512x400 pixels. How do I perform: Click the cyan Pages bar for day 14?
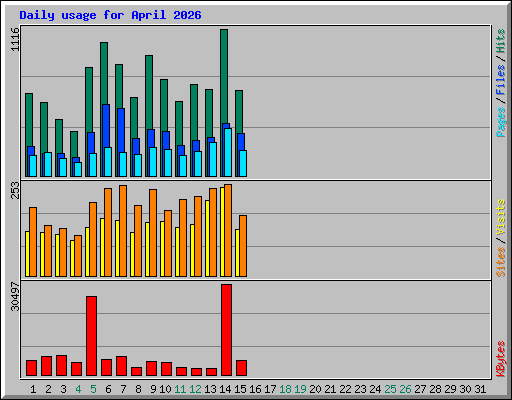228,152
